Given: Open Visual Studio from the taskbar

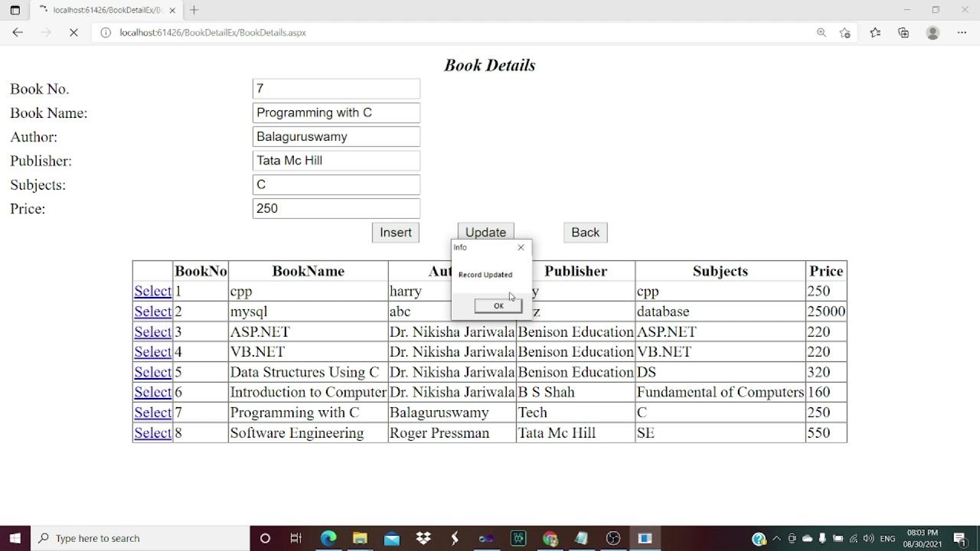Looking at the screenshot, I should [486, 538].
